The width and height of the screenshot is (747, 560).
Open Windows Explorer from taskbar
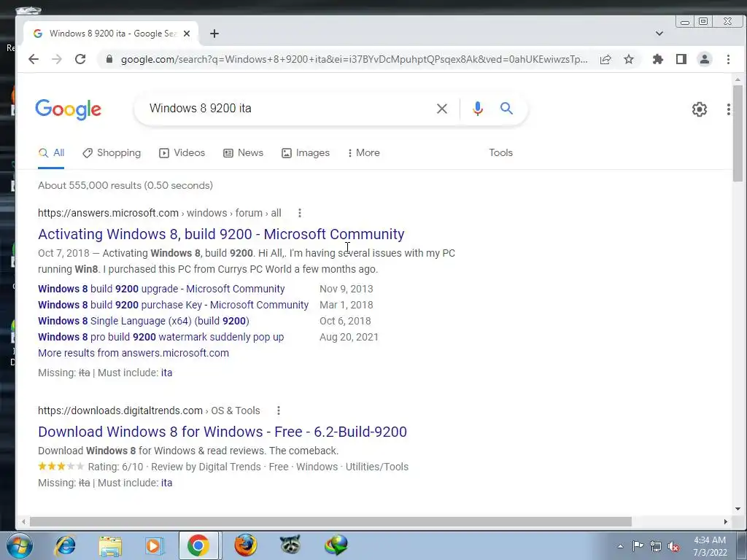pyautogui.click(x=110, y=545)
